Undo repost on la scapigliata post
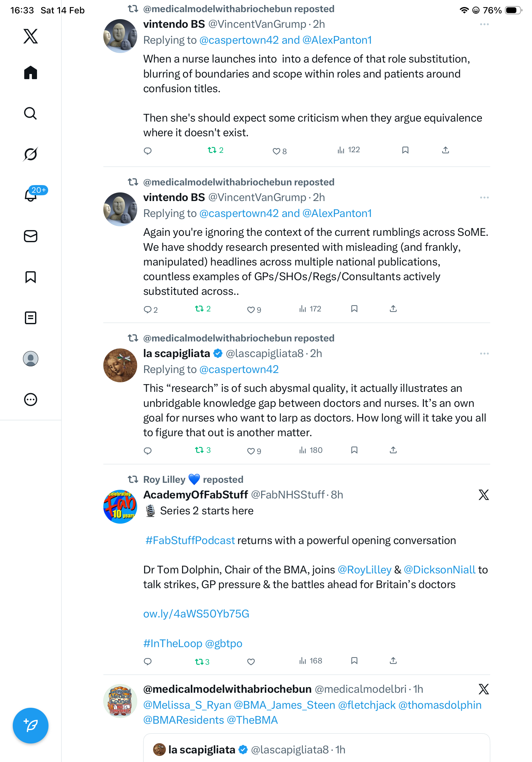This screenshot has height=762, width=532. [x=203, y=450]
